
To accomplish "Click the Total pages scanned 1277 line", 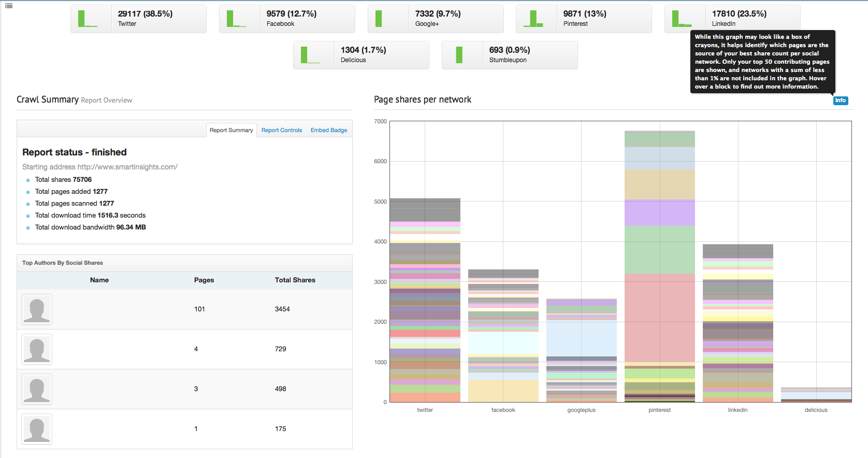I will coord(75,204).
